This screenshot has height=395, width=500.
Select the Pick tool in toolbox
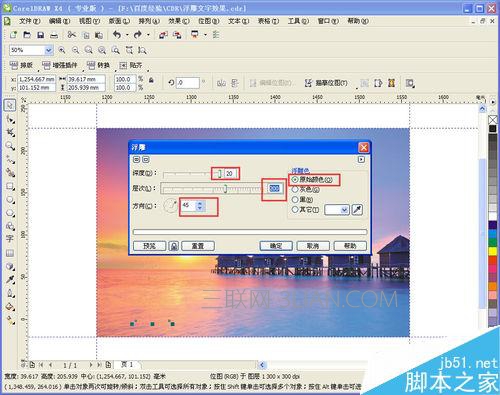(10, 106)
